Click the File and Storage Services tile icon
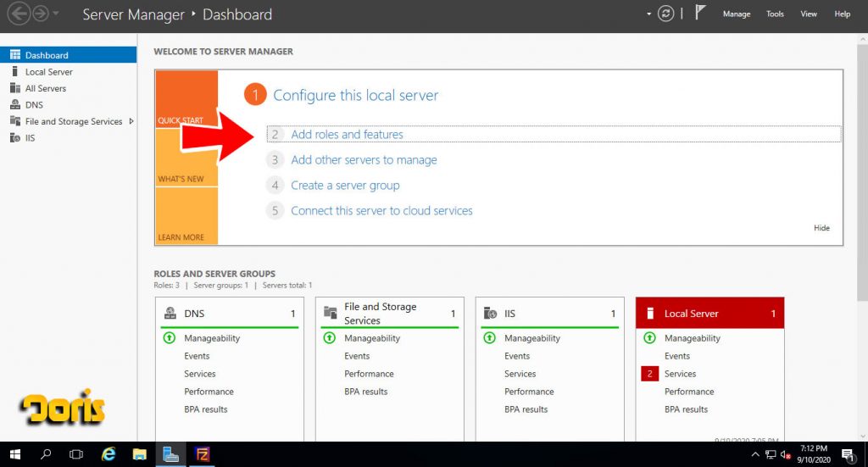Image resolution: width=868 pixels, height=467 pixels. tap(331, 313)
